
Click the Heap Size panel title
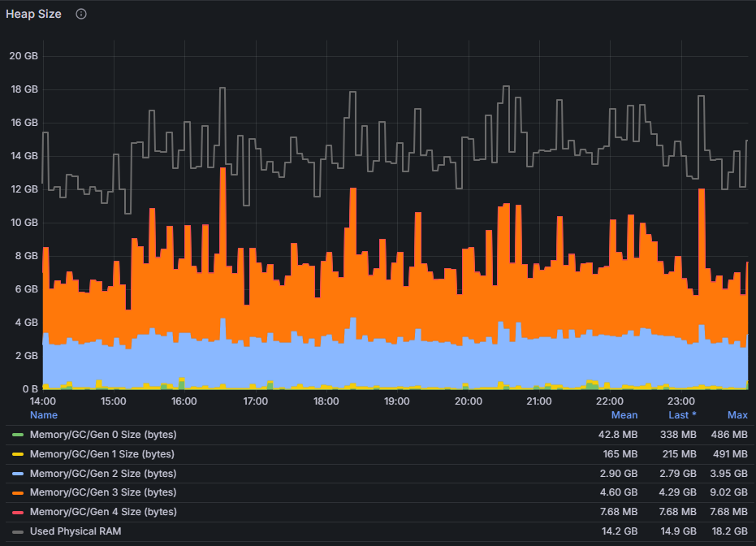tap(33, 14)
